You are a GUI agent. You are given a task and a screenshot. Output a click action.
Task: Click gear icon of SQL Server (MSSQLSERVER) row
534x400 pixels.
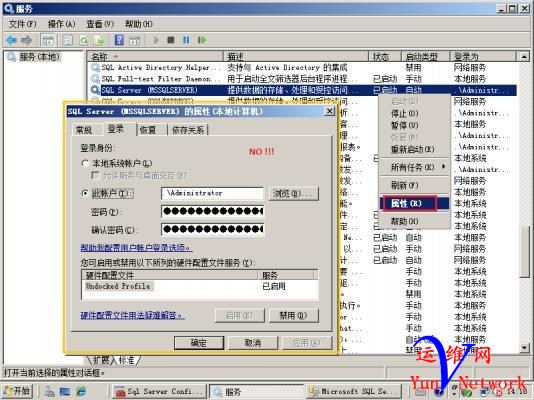(95, 90)
